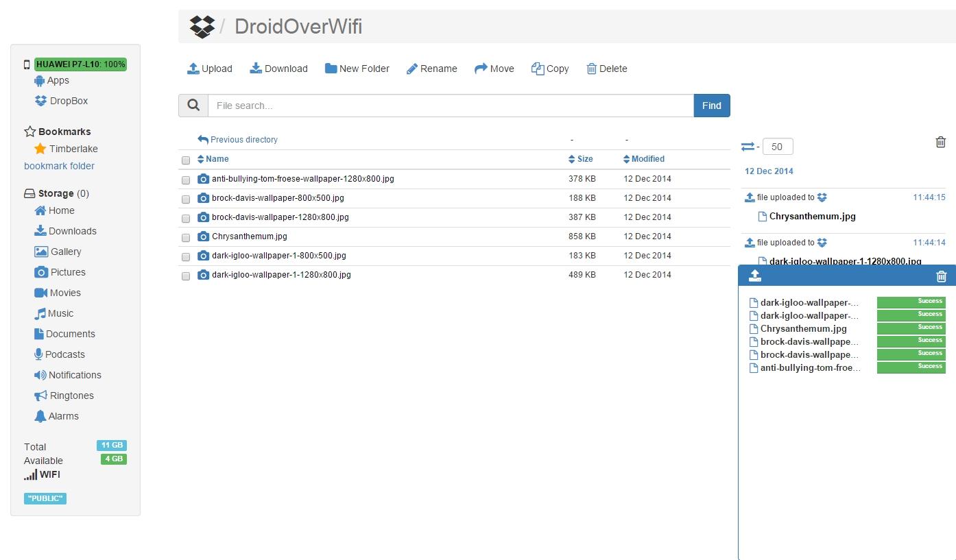Click the Storage drive heading

click(x=56, y=193)
